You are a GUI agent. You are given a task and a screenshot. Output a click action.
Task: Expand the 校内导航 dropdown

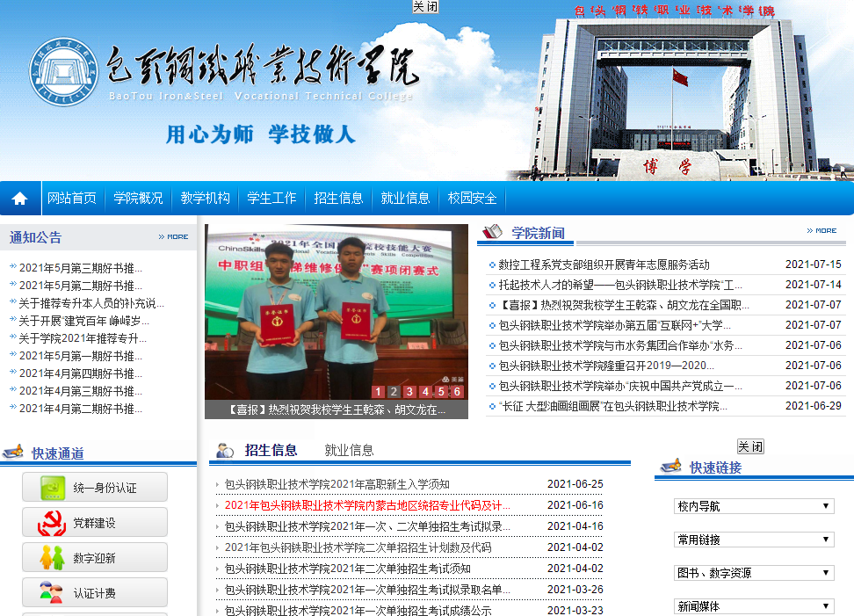754,506
